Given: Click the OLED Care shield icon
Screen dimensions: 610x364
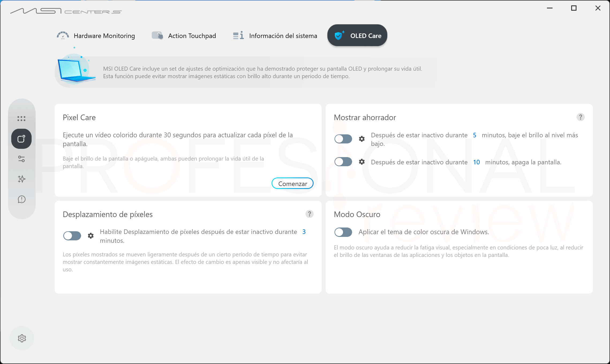Looking at the screenshot, I should coord(339,35).
